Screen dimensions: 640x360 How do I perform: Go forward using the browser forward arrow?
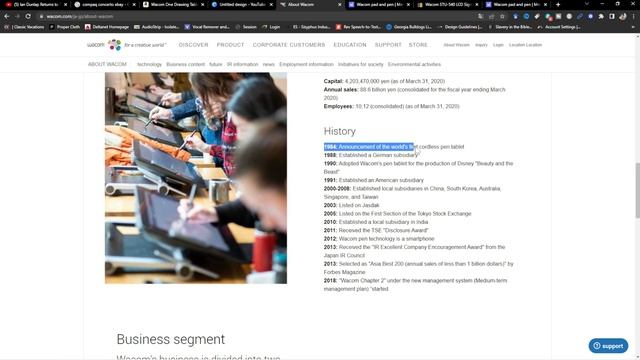pyautogui.click(x=17, y=16)
